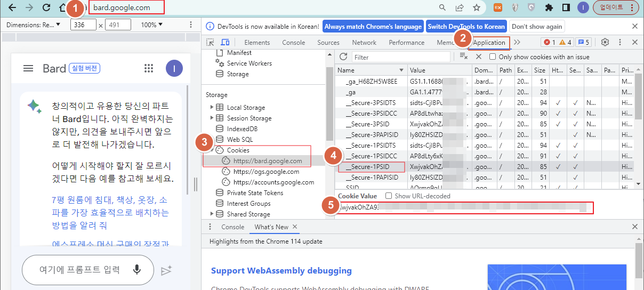
Task: Switch to the Performance tab
Action: pos(407,42)
